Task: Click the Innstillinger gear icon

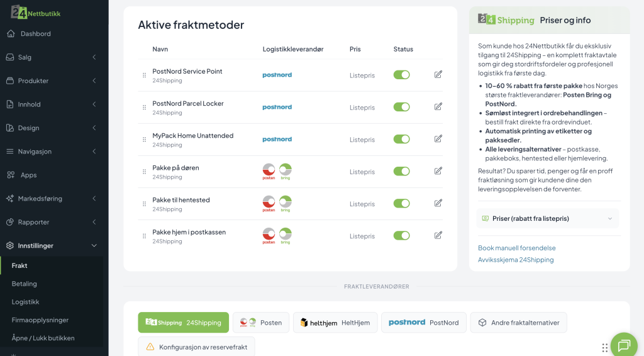Action: pos(10,245)
